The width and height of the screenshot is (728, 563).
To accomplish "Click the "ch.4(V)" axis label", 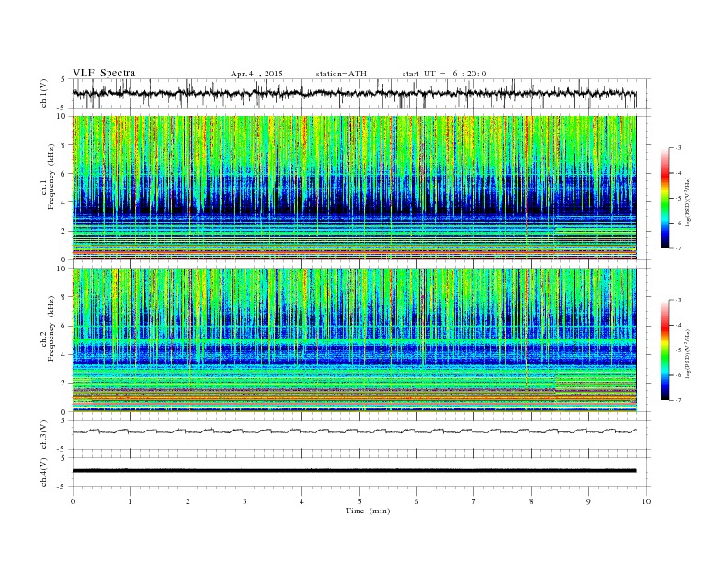I will pyautogui.click(x=44, y=472).
